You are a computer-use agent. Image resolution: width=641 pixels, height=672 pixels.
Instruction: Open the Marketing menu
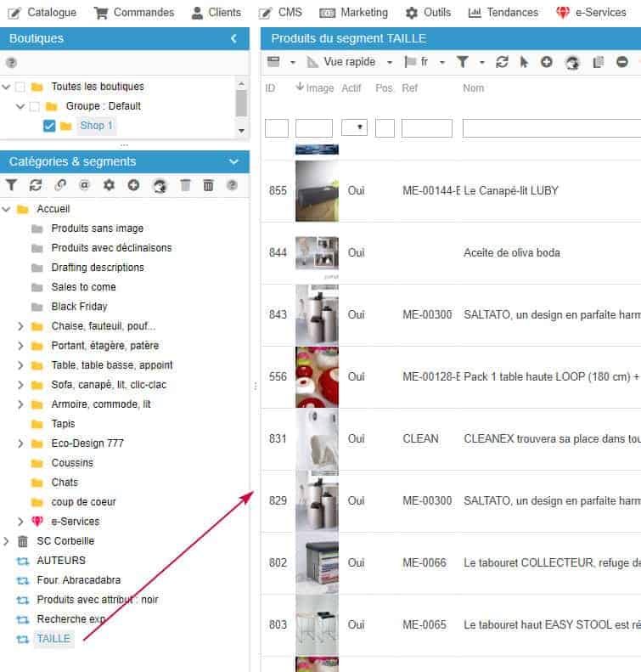[354, 13]
